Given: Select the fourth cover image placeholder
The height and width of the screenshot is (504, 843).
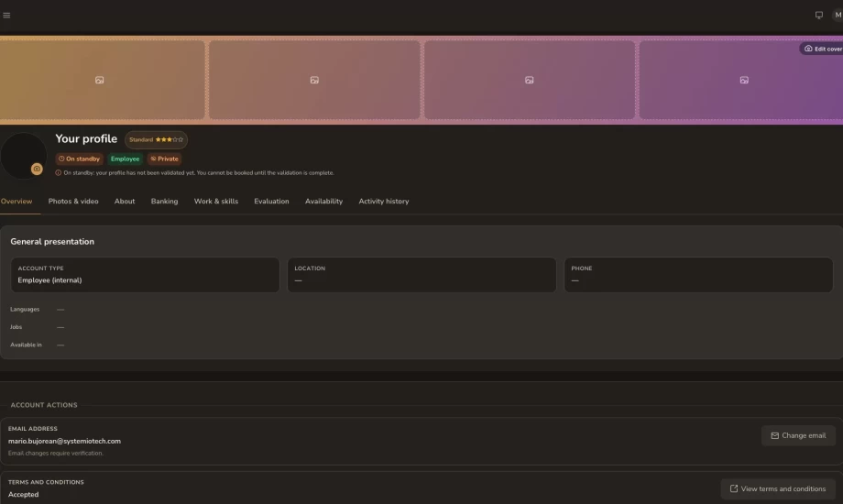Looking at the screenshot, I should (742, 80).
